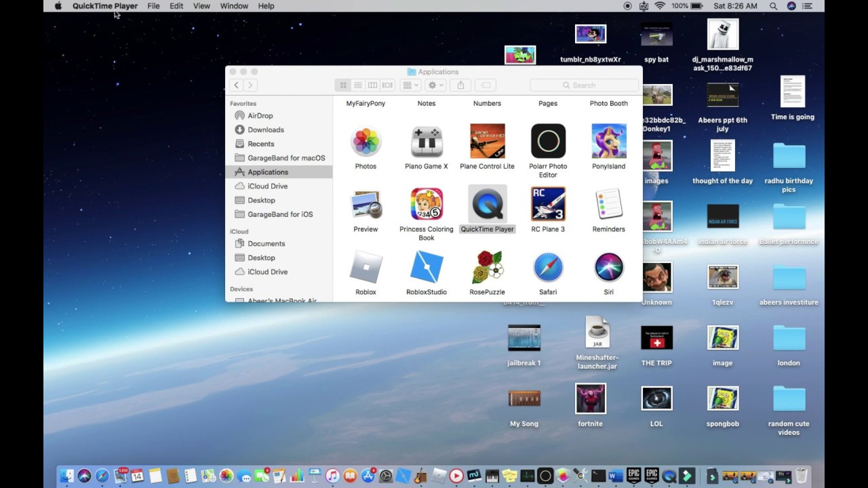868x488 pixels.
Task: Go forward in the Finder window
Action: click(x=250, y=85)
